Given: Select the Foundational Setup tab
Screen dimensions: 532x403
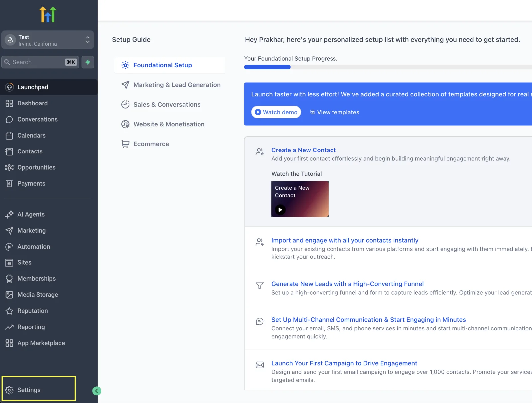Looking at the screenshot, I should [x=169, y=65].
